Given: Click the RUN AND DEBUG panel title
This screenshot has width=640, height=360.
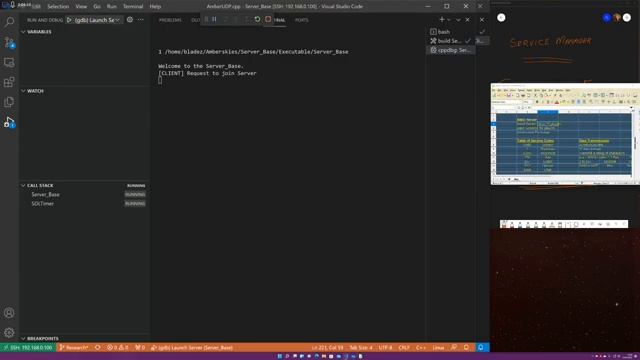Looking at the screenshot, I should pyautogui.click(x=45, y=20).
